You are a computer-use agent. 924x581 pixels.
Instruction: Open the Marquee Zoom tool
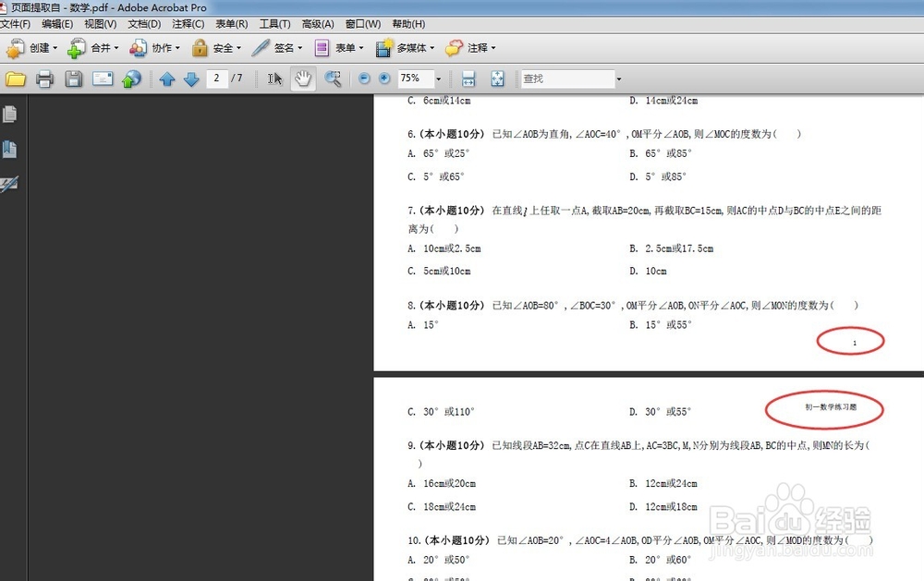point(334,79)
